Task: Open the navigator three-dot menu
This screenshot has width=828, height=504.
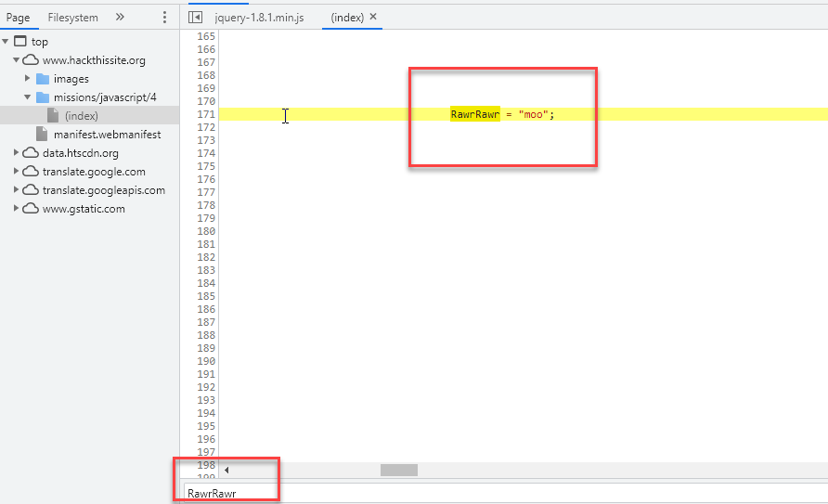Action: coord(164,18)
